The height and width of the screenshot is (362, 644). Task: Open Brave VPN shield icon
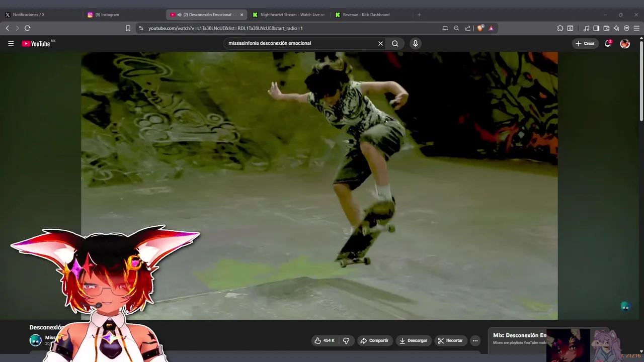point(626,28)
